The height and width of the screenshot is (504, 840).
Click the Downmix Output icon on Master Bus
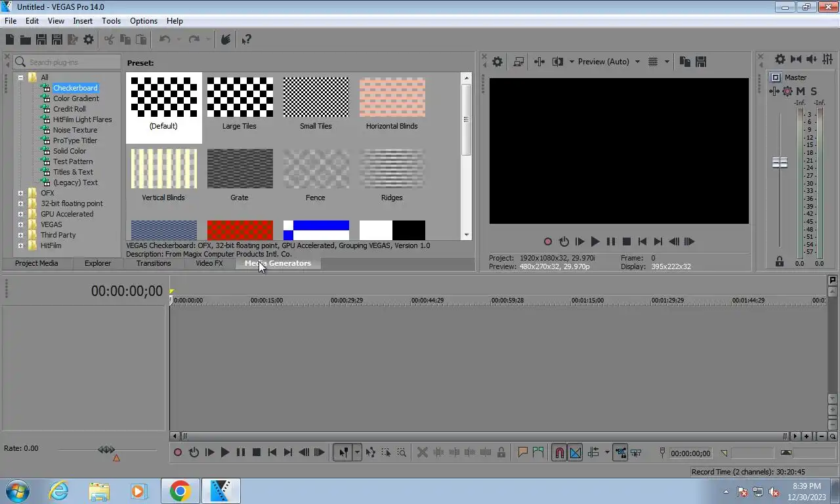tap(796, 59)
